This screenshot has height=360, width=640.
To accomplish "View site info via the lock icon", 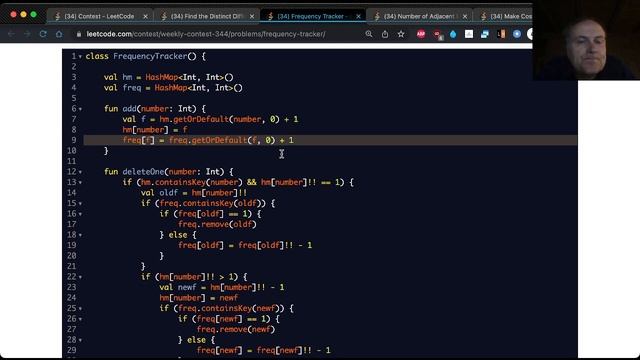I will tap(79, 34).
